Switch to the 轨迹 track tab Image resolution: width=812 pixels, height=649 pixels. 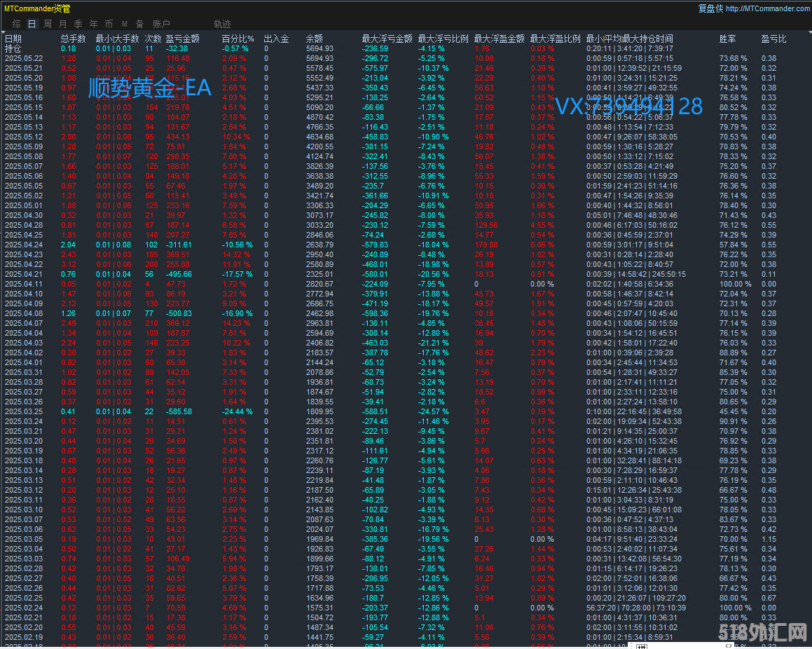tap(222, 24)
